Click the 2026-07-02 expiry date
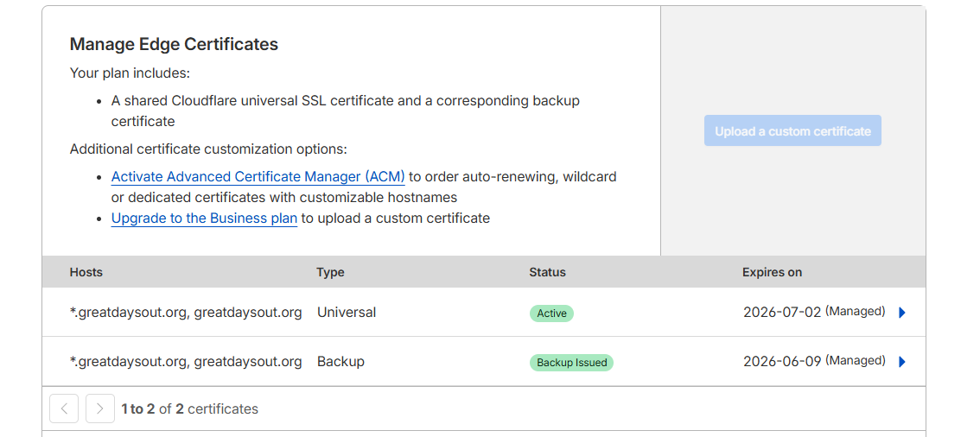 (782, 313)
